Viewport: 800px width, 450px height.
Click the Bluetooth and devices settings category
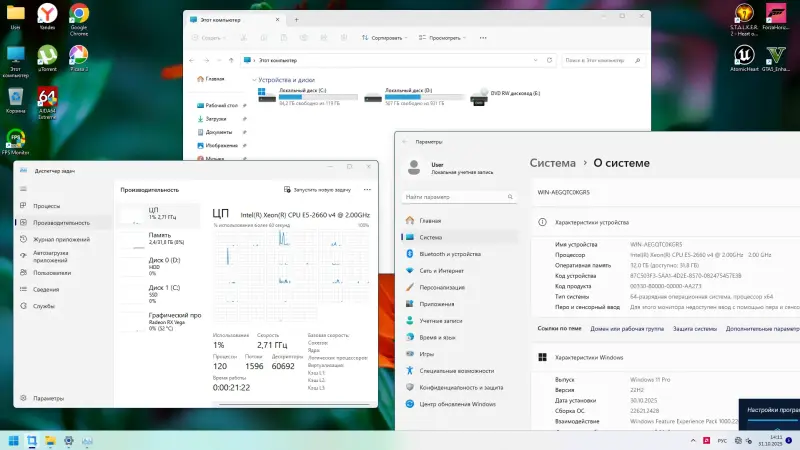click(x=450, y=254)
